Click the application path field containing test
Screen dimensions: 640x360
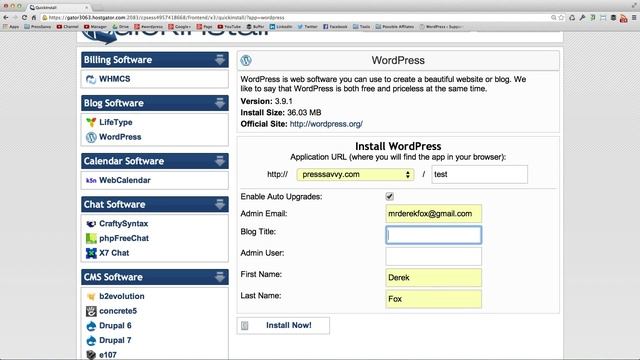479,174
